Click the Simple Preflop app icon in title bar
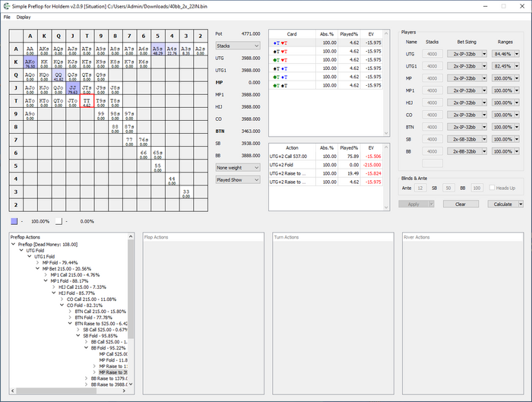 click(6, 6)
